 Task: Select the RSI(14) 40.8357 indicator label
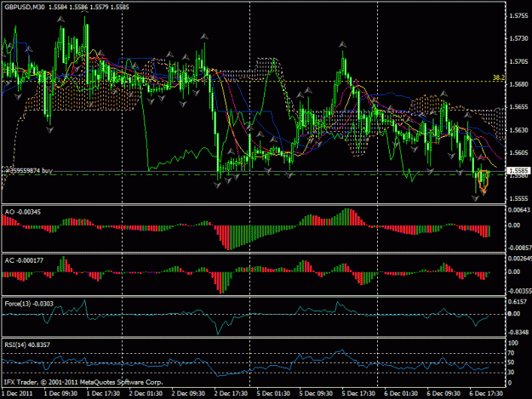click(27, 345)
